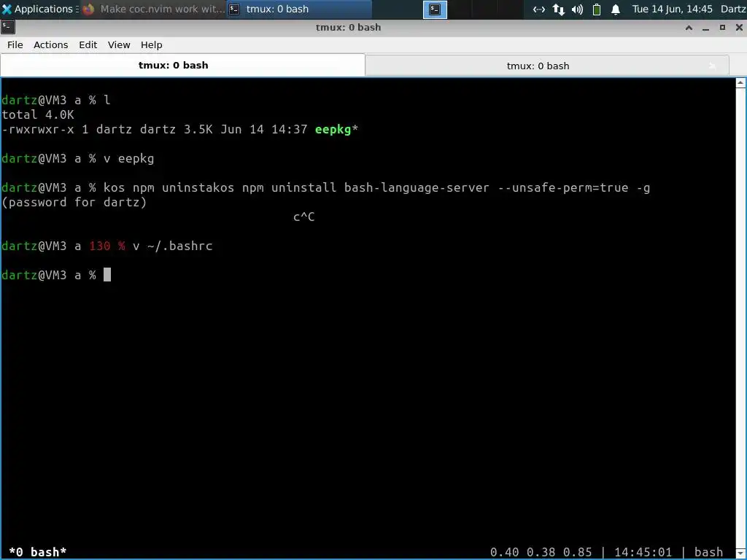Close the second terminal tab with its x
Image resolution: width=747 pixels, height=560 pixels.
coord(713,66)
